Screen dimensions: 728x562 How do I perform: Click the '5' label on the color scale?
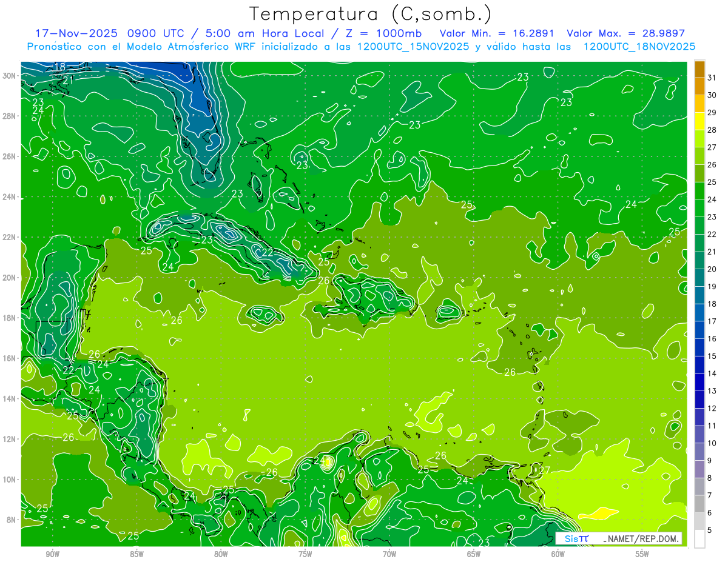click(x=710, y=530)
